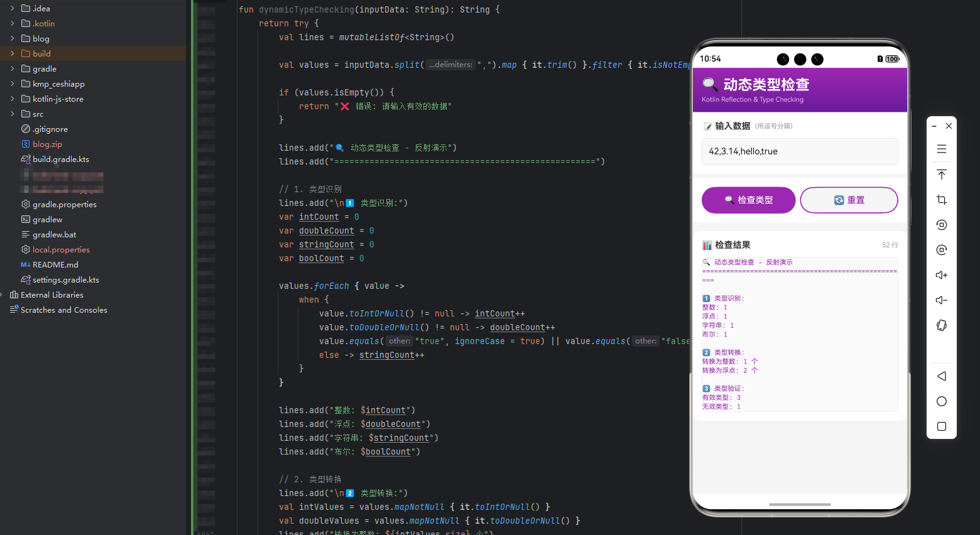Screen dimensions: 980x535
Task: Tap the purple 检查类型 button
Action: click(x=748, y=200)
